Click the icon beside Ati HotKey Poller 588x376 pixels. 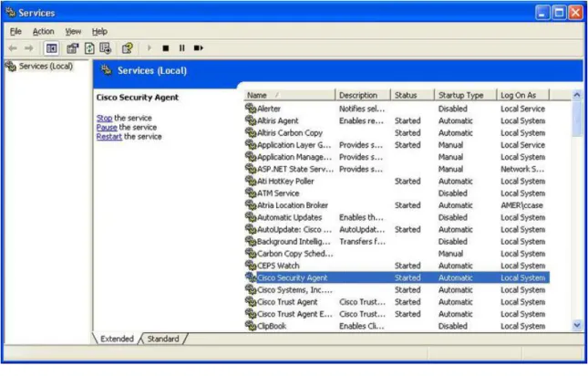point(250,181)
